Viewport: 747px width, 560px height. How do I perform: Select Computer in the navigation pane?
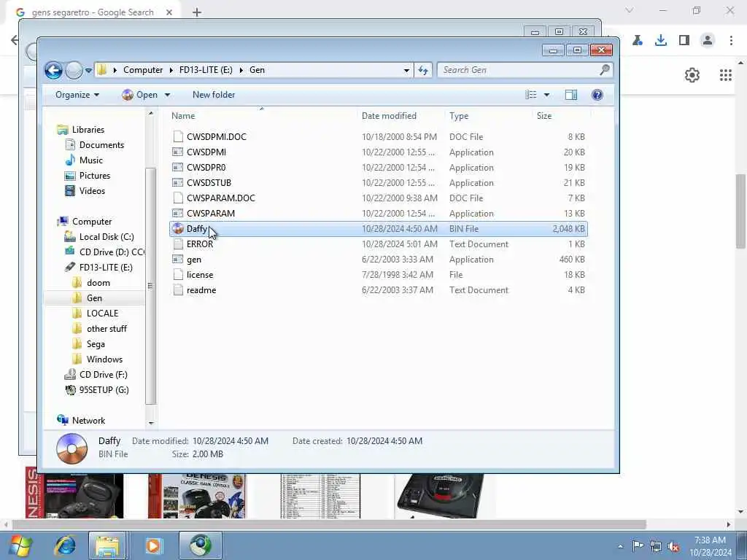coord(91,222)
